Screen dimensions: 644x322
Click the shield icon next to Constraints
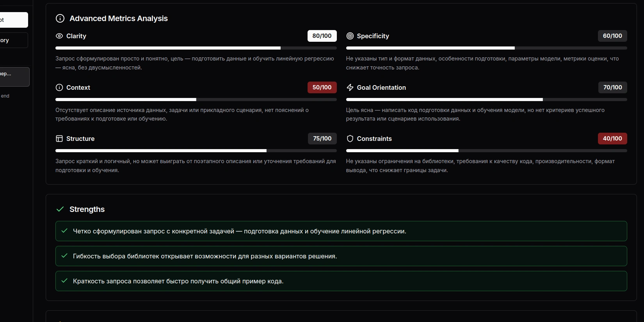pyautogui.click(x=350, y=139)
